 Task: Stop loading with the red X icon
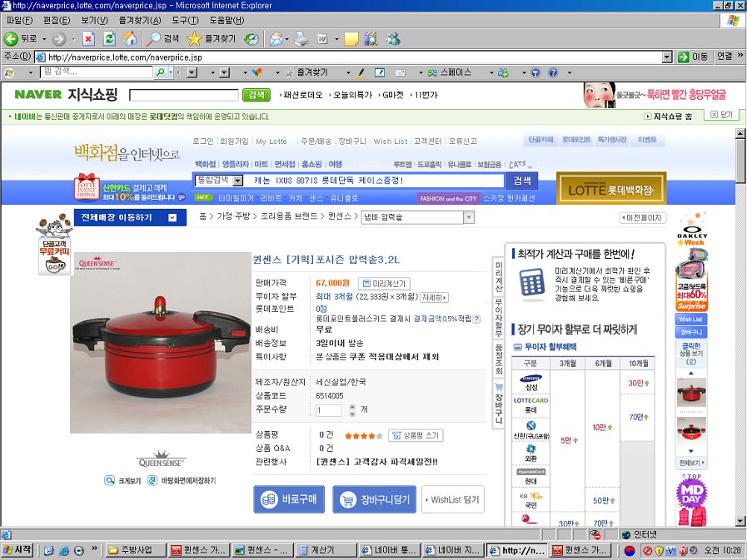(88, 39)
